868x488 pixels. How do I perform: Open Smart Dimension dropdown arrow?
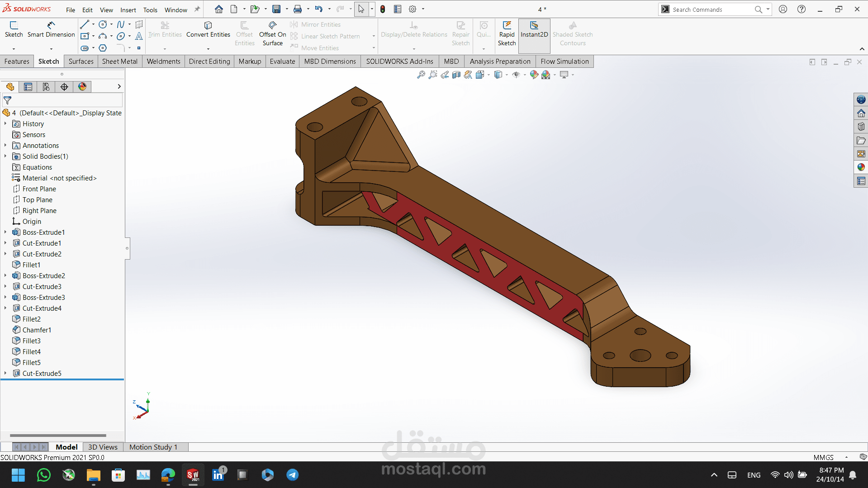51,48
